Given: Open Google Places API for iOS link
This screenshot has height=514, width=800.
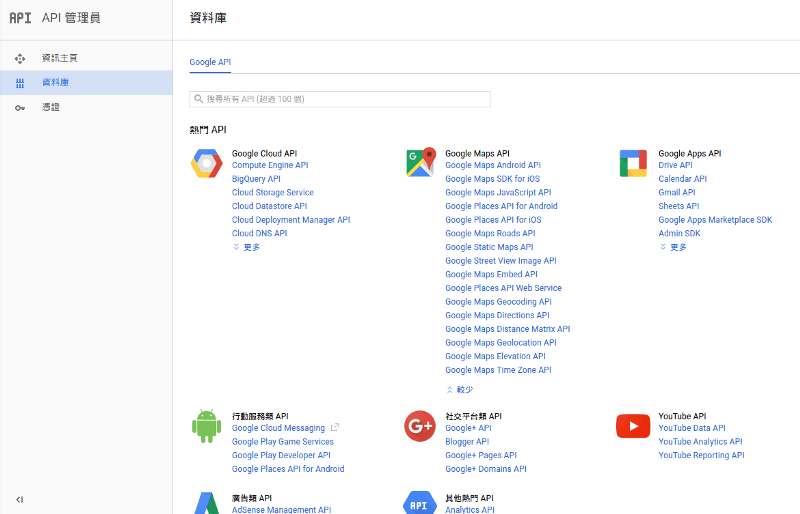Looking at the screenshot, I should (x=493, y=220).
